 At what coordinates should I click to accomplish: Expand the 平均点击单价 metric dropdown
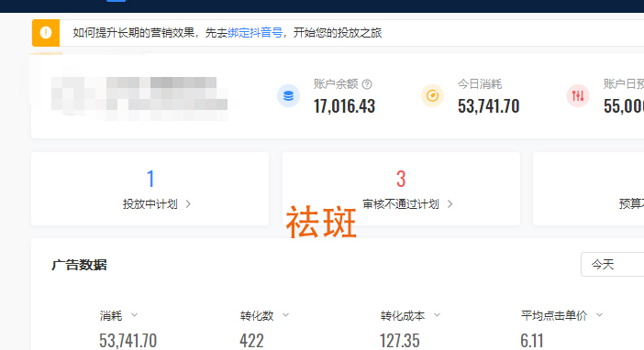[x=599, y=315]
